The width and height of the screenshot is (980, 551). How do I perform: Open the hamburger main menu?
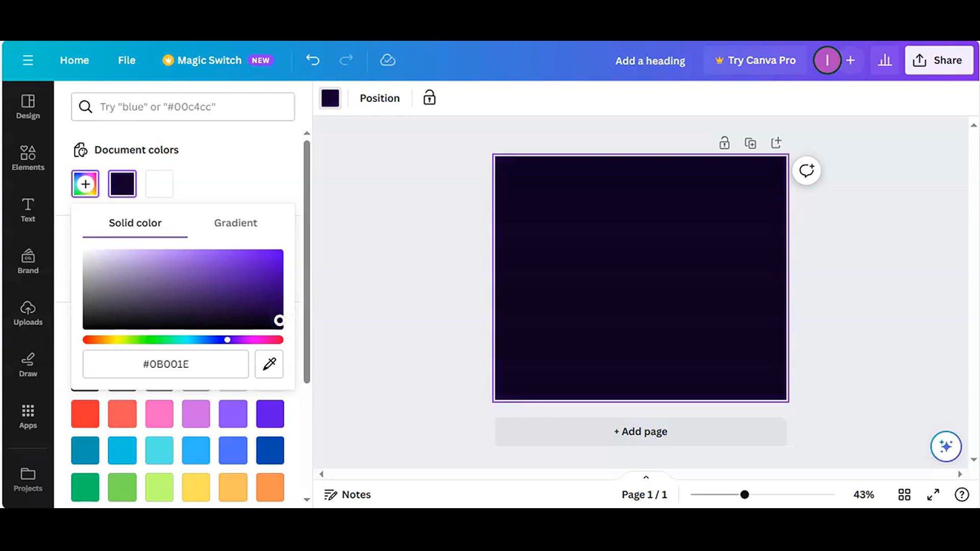coord(28,60)
